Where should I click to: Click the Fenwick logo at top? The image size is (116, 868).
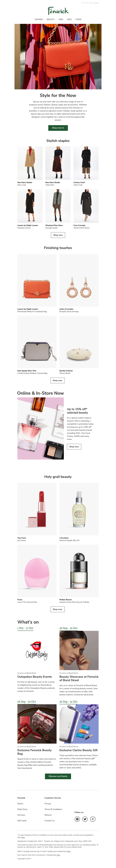pyautogui.click(x=58, y=11)
